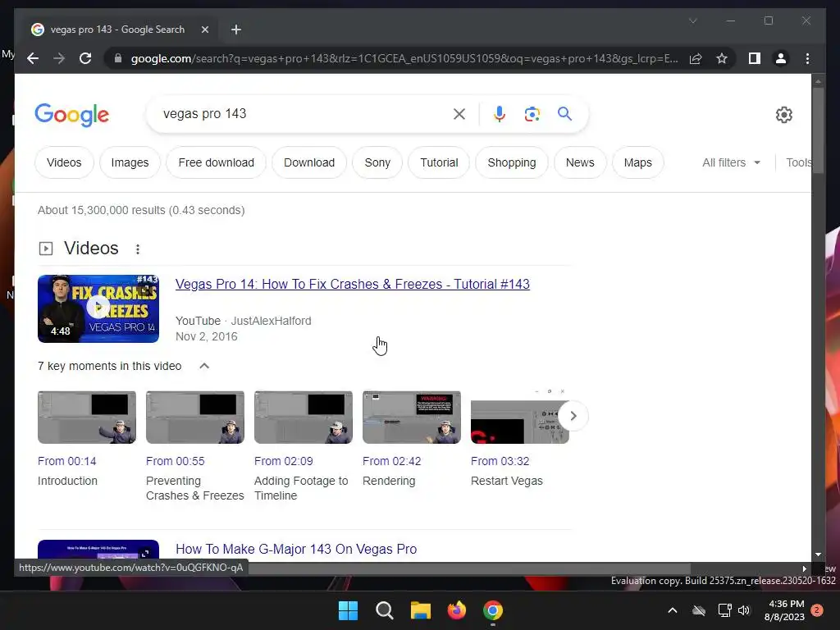Viewport: 840px width, 630px height.
Task: Go back to the previous page
Action: 33,58
